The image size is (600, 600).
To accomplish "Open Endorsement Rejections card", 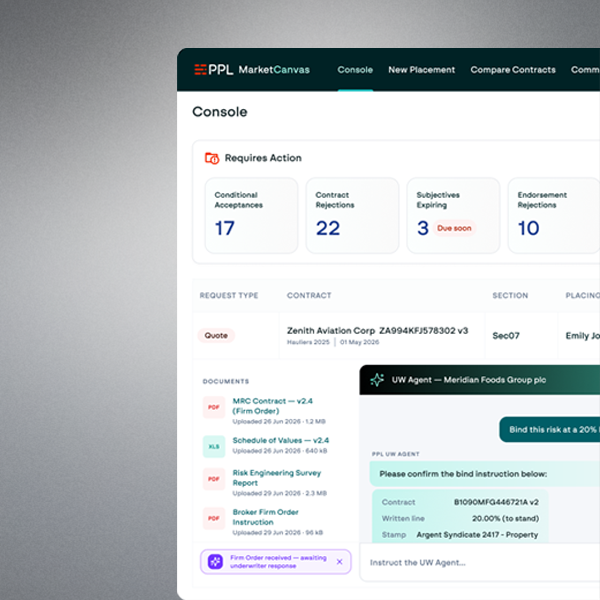I will click(554, 215).
